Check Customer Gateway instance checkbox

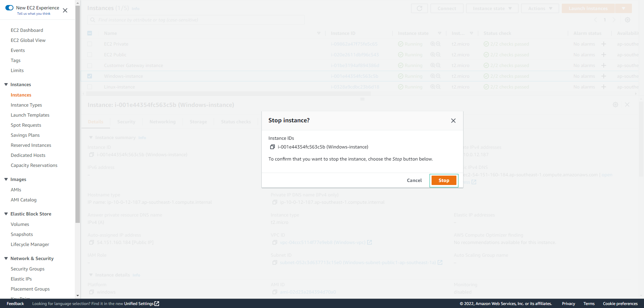pyautogui.click(x=90, y=65)
